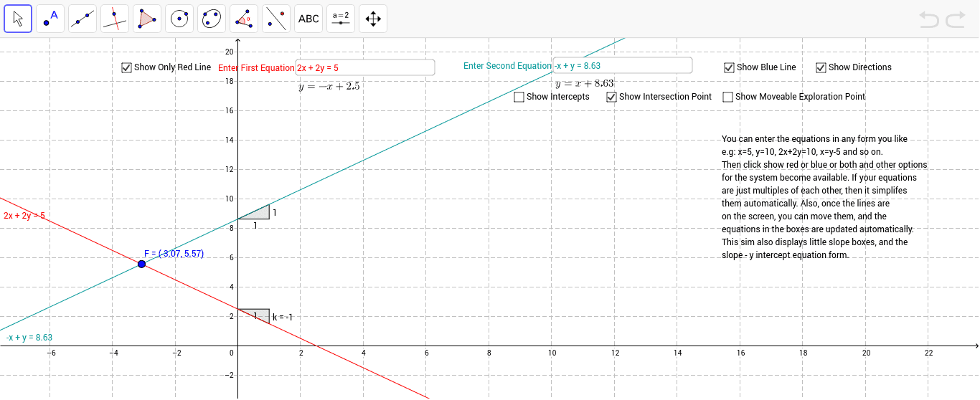Toggle the Show Directions checkbox
Viewport: 980px width, 400px height.
[821, 67]
